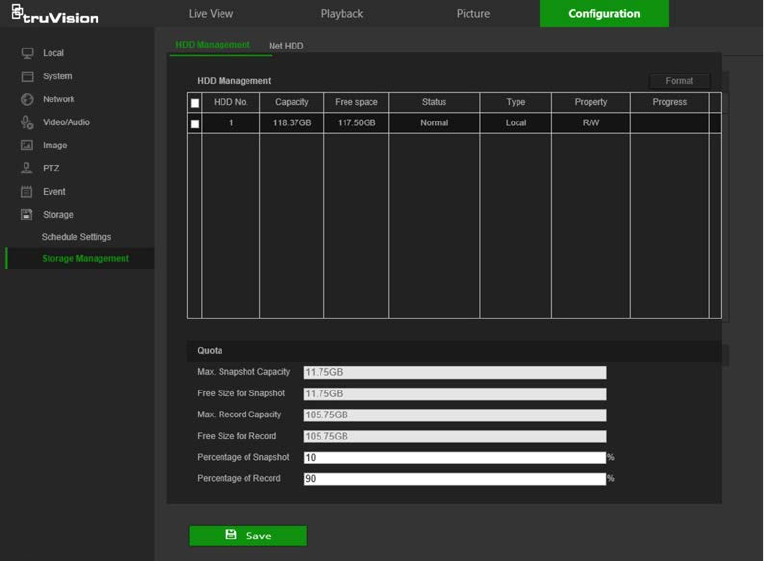Click the Max. Record Capacity field

click(455, 415)
